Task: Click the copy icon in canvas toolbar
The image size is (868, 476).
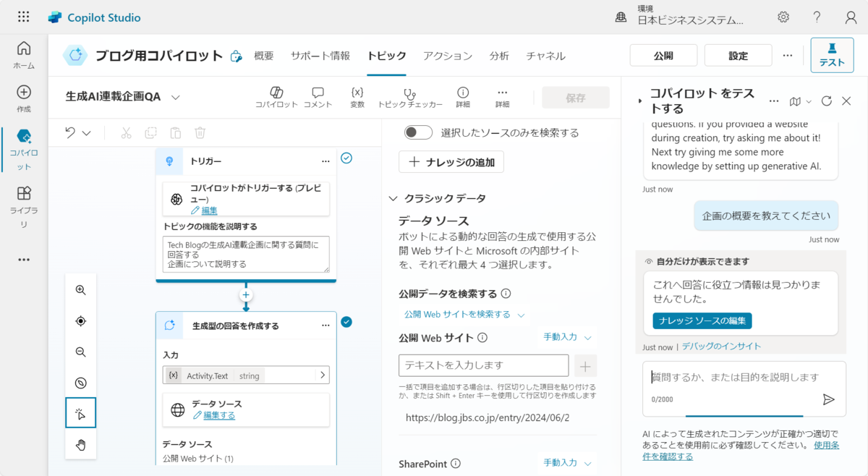Action: point(150,132)
